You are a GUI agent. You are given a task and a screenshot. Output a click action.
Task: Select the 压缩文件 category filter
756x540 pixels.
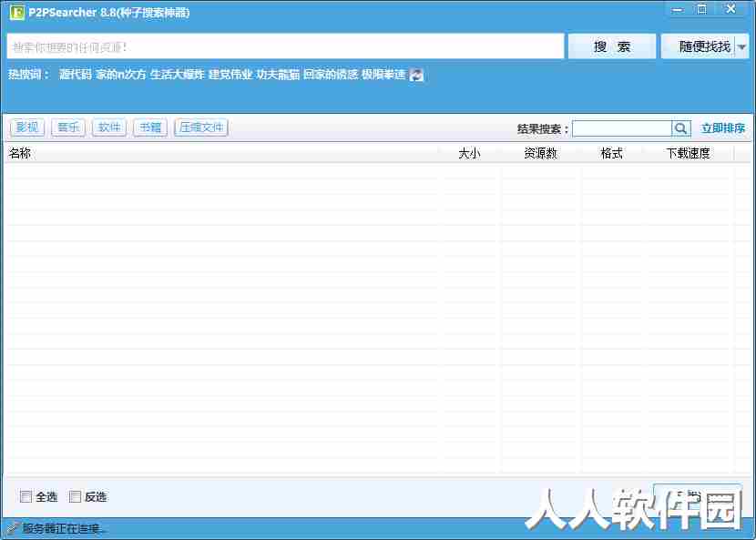click(x=201, y=127)
